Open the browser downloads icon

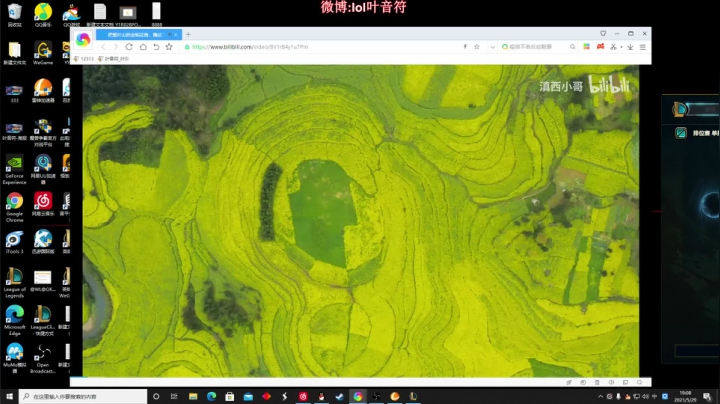630,47
